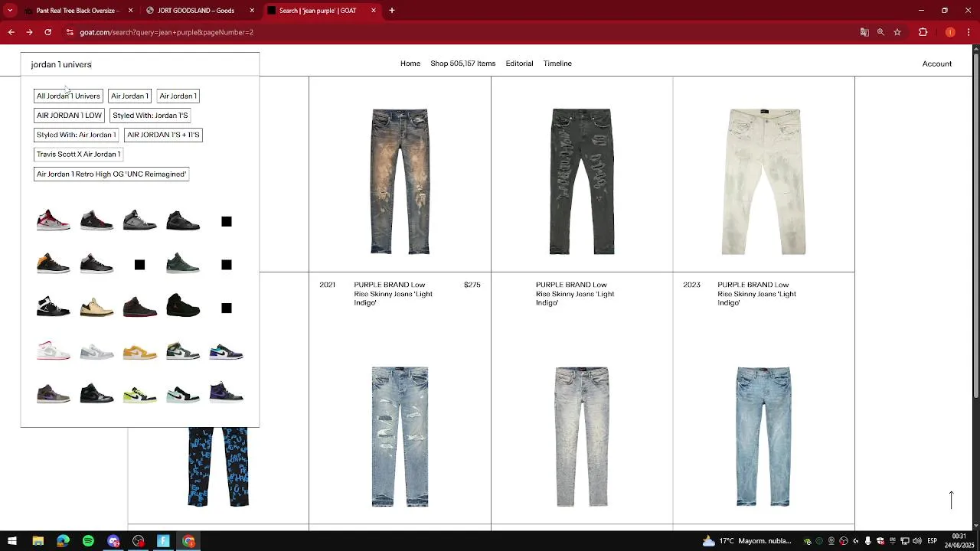Open the browser extensions puzzle icon
This screenshot has width=980, height=551.
[923, 32]
